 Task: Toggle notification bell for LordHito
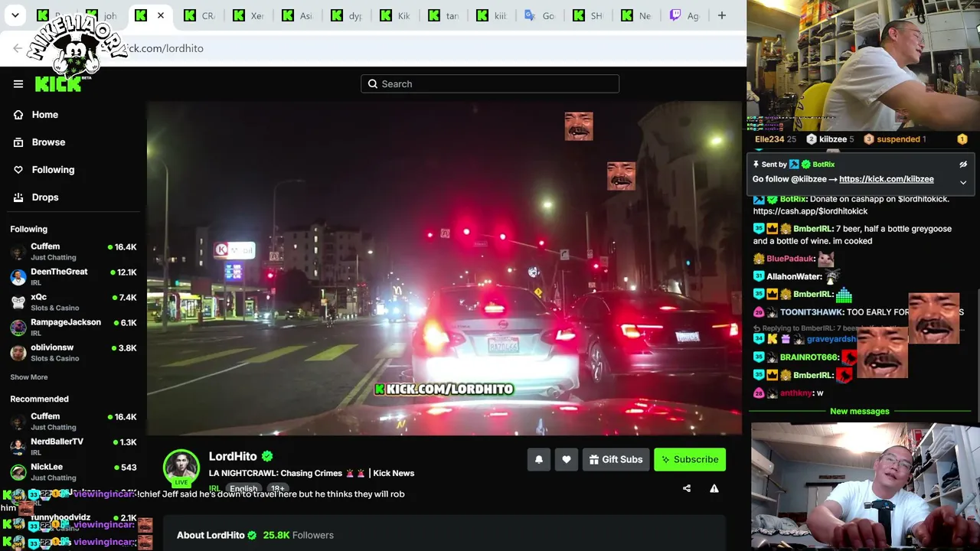point(539,459)
